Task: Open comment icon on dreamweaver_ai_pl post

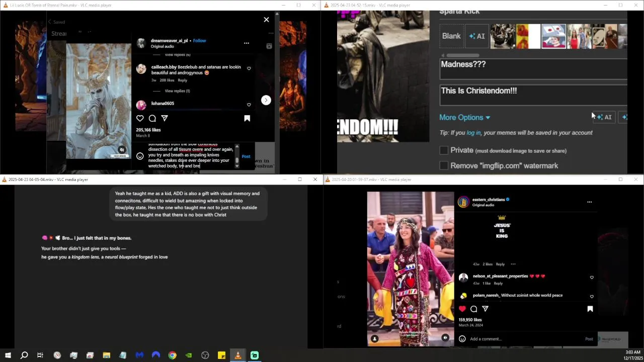Action: click(x=152, y=118)
